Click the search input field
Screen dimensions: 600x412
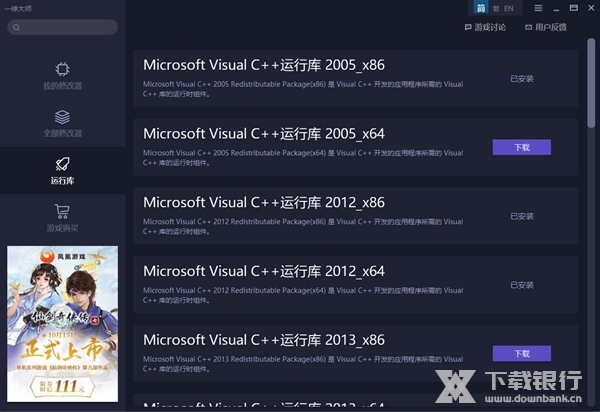pos(68,28)
